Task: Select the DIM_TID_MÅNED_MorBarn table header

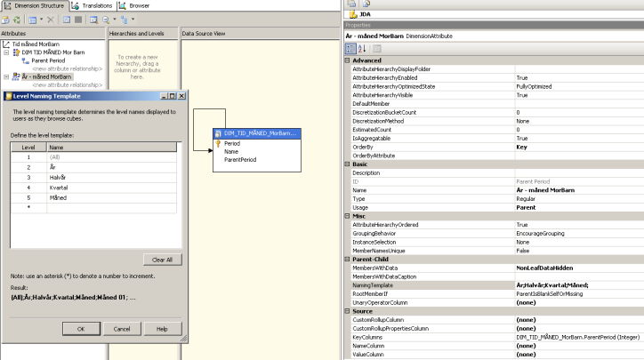Action: coord(257,133)
